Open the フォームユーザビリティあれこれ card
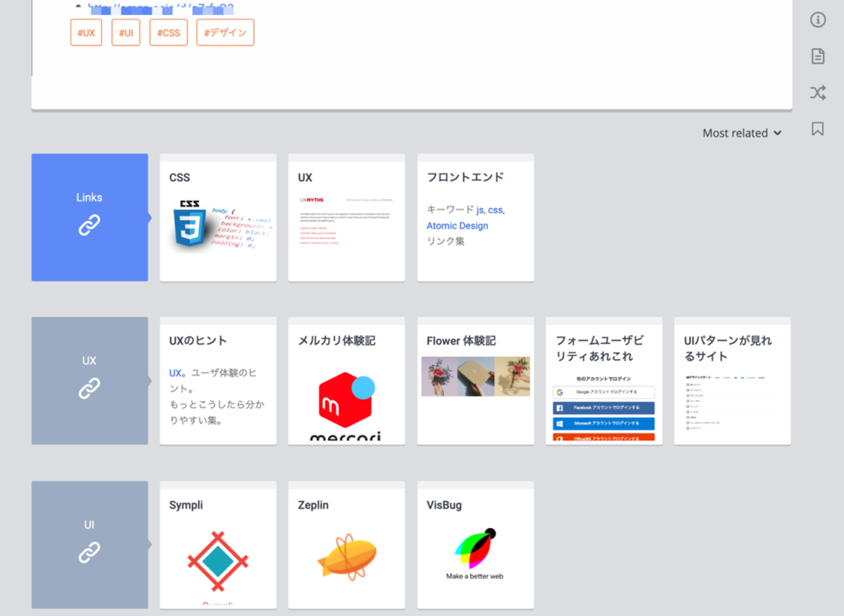This screenshot has width=844, height=616. (604, 381)
